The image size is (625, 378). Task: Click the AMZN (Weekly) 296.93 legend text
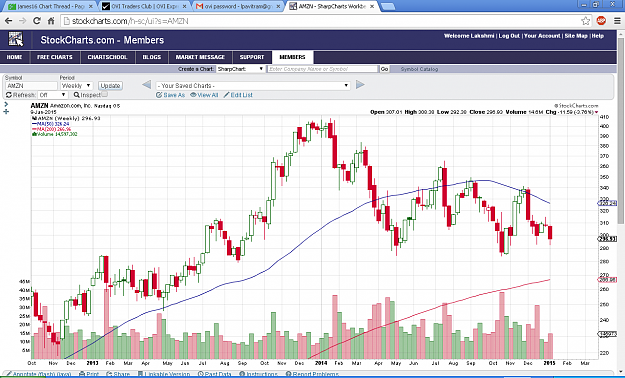tap(66, 118)
